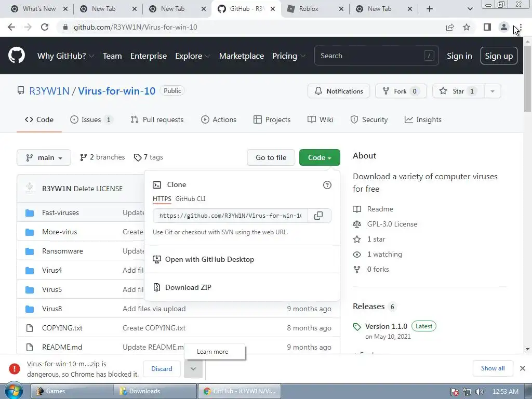Open the tab search chevron

(x=470, y=9)
